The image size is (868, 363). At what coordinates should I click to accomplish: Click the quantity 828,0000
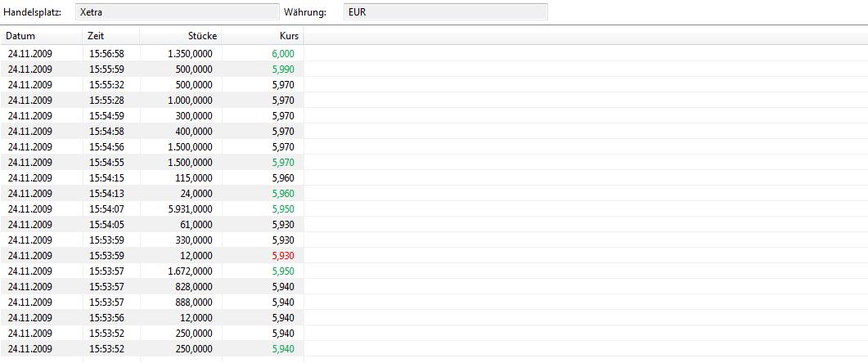[x=194, y=286]
